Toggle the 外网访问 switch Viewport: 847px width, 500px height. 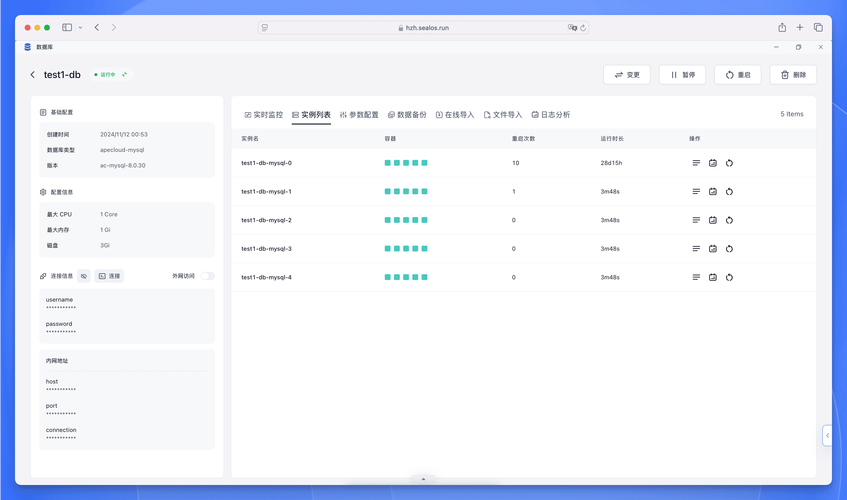pos(207,276)
